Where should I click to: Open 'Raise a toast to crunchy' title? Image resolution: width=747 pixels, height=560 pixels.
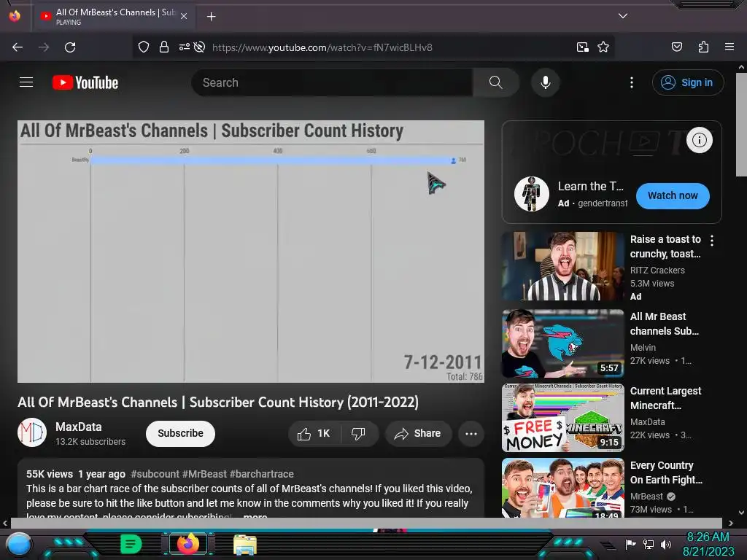665,246
